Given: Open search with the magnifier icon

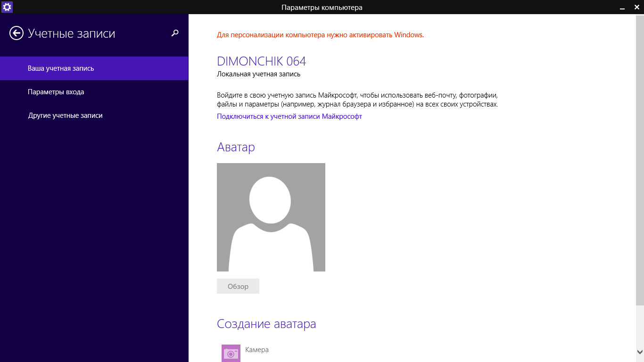Looking at the screenshot, I should coord(175,33).
